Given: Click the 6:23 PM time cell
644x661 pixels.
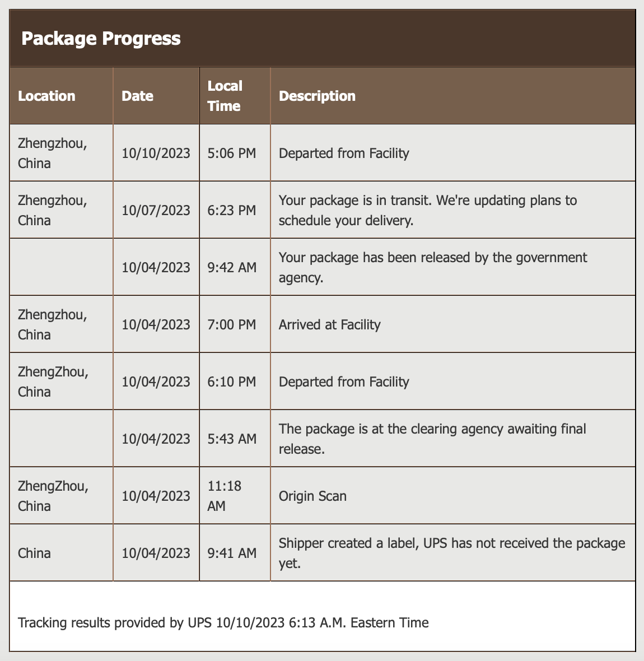Looking at the screenshot, I should (232, 210).
